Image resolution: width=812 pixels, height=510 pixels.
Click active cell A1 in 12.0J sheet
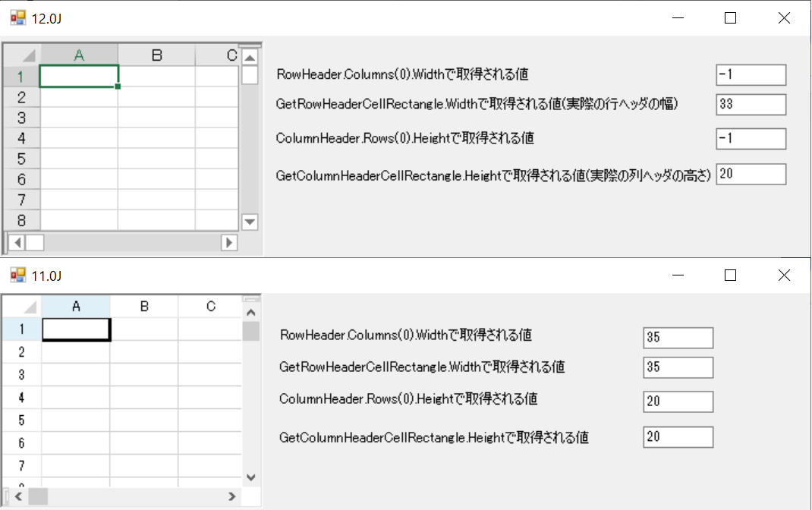click(79, 76)
